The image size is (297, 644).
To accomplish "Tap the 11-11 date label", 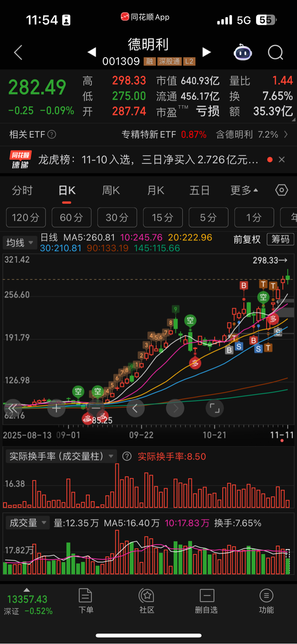I will tap(282, 435).
